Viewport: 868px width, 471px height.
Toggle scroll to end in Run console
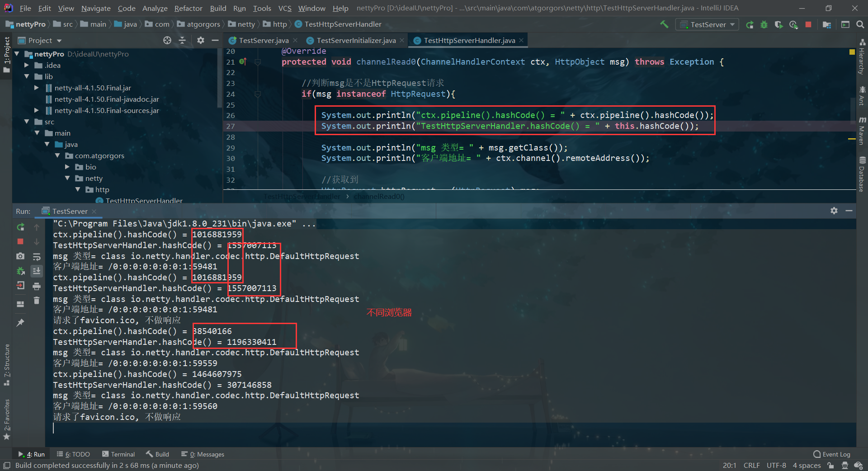click(x=37, y=271)
